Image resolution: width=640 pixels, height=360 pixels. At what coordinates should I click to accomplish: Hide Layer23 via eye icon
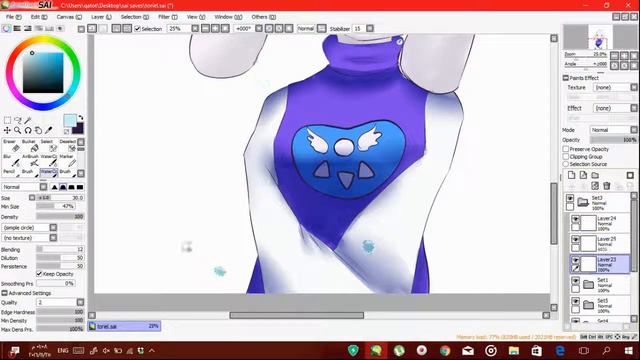coord(576,260)
